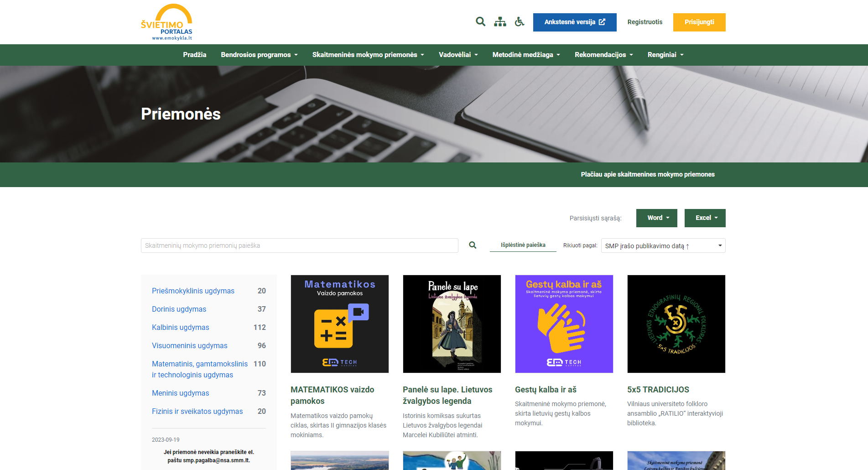Open Word download dropdown
This screenshot has width=868, height=470.
657,218
